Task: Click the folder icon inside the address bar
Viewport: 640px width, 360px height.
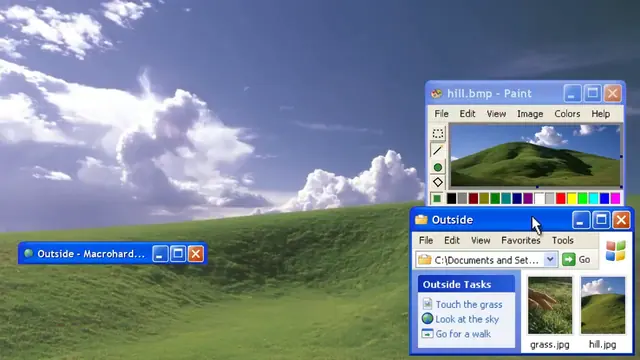Action: [424, 260]
